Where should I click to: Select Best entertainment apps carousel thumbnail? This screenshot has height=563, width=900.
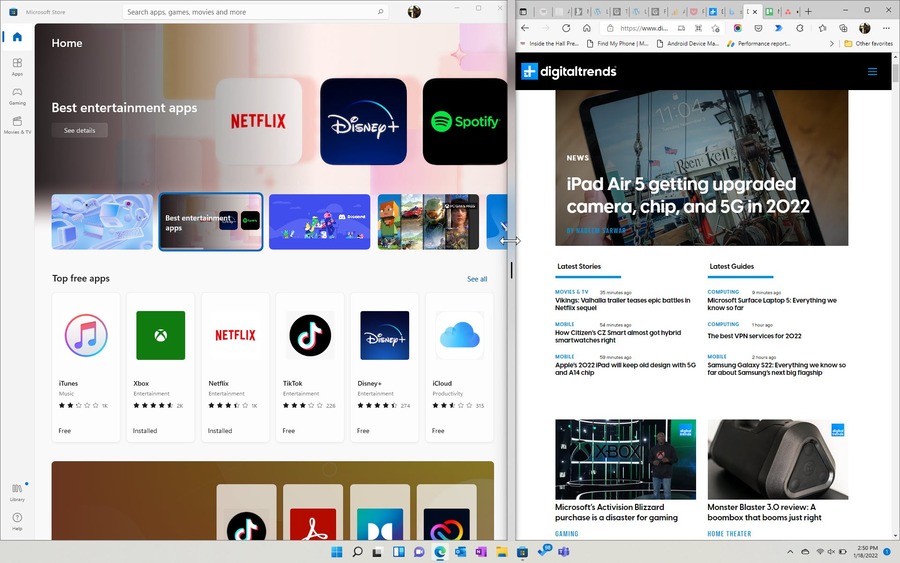211,222
